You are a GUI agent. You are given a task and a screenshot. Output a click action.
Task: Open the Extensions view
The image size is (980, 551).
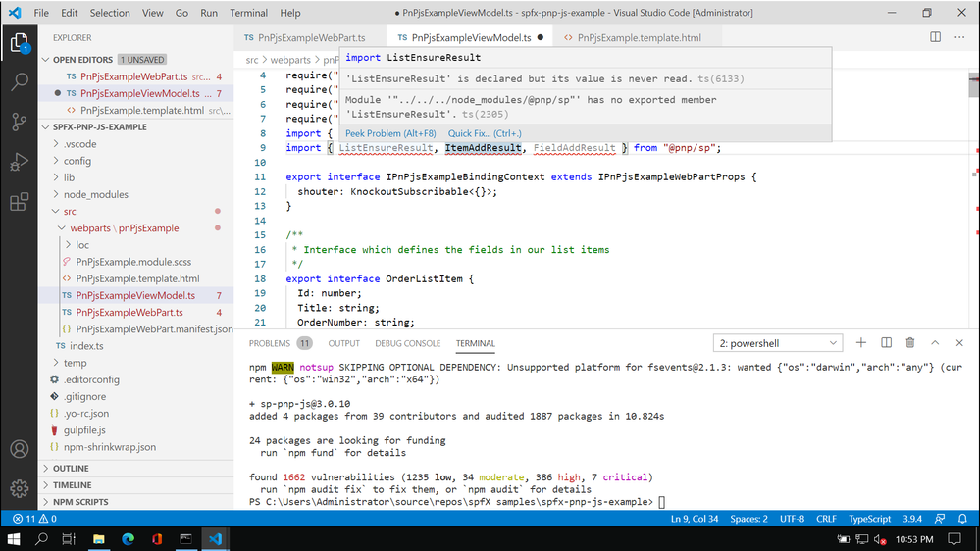[20, 202]
